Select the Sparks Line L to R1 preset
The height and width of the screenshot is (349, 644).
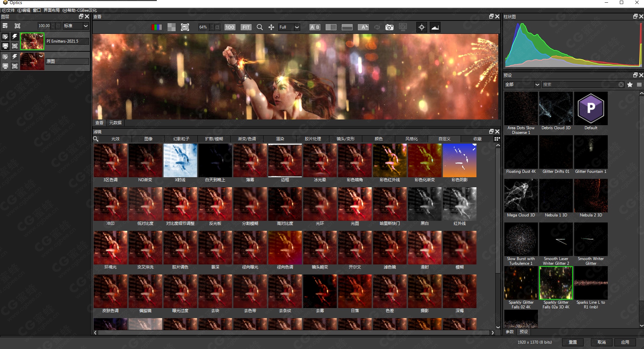click(591, 283)
